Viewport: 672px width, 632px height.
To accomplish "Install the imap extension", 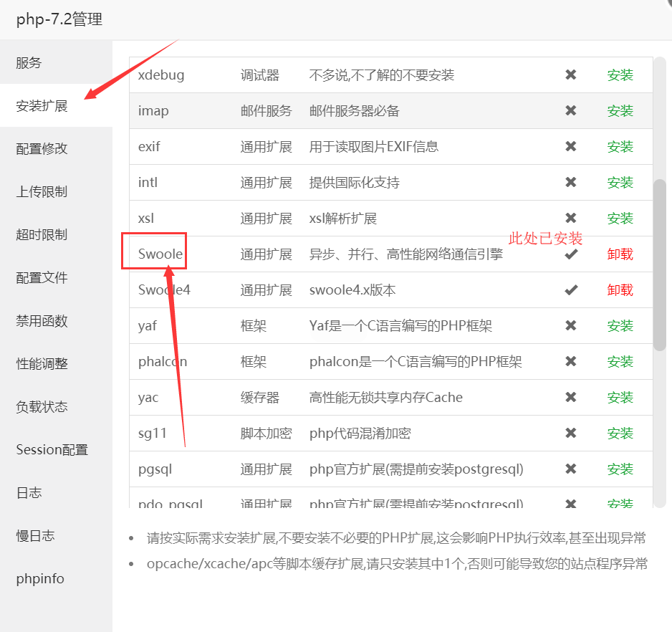I will (620, 111).
